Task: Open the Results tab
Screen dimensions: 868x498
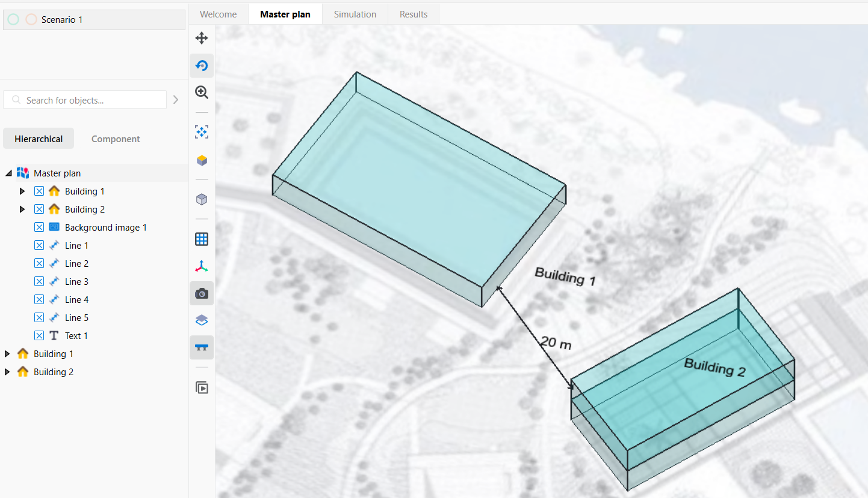Action: (414, 14)
